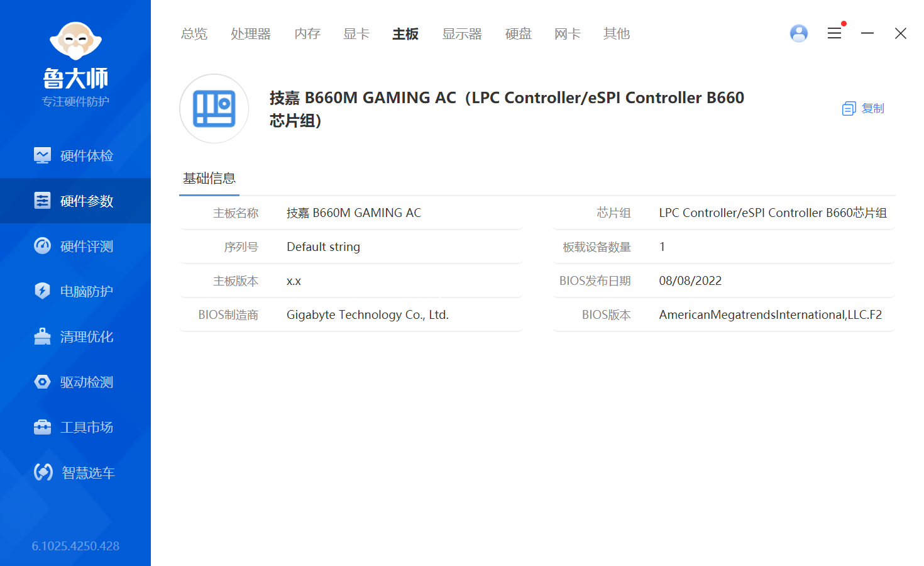Click the BIOS制造商 label

tap(228, 314)
